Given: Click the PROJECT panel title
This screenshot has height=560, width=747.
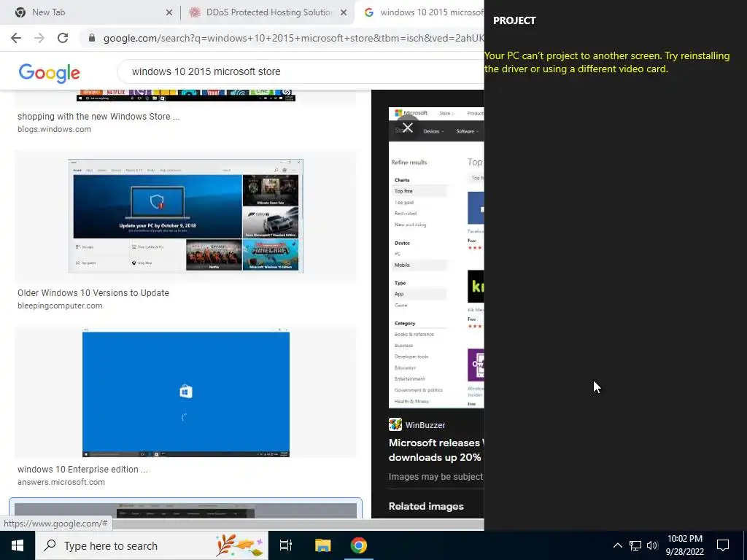Looking at the screenshot, I should click(514, 20).
